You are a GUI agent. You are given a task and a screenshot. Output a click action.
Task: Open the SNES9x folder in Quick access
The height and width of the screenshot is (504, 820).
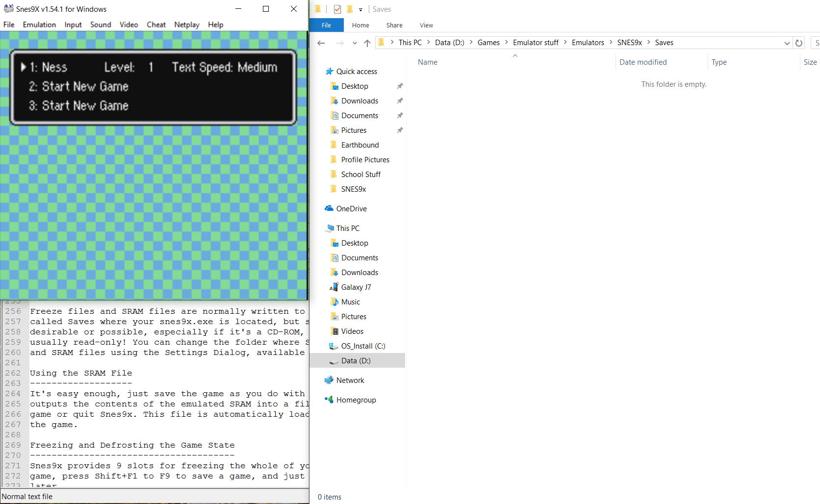tap(353, 189)
